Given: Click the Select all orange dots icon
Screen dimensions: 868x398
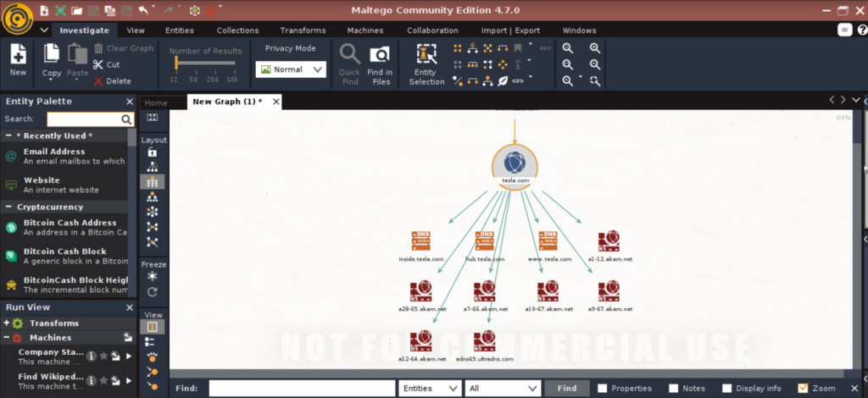Looking at the screenshot, I should tap(458, 48).
